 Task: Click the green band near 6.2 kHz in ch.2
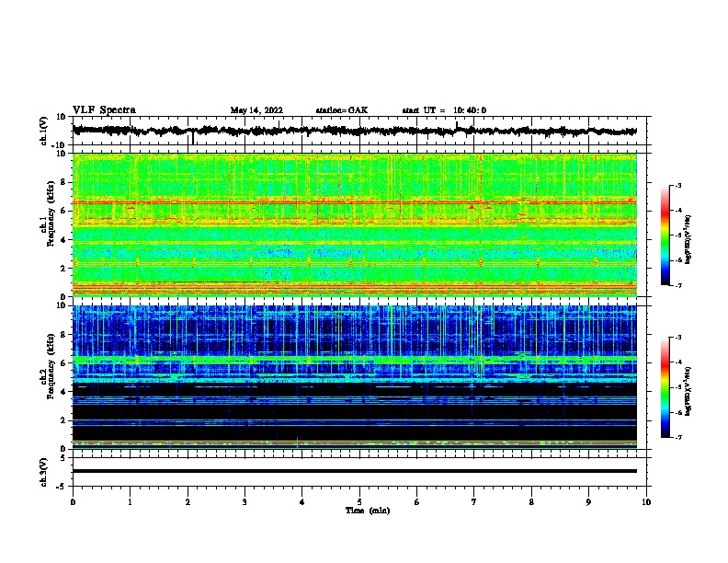tap(355, 360)
